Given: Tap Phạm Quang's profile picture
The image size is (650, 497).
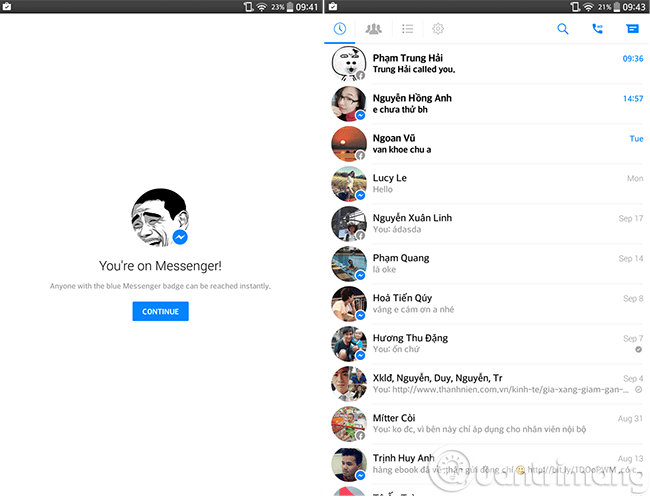Looking at the screenshot, I should (x=349, y=264).
